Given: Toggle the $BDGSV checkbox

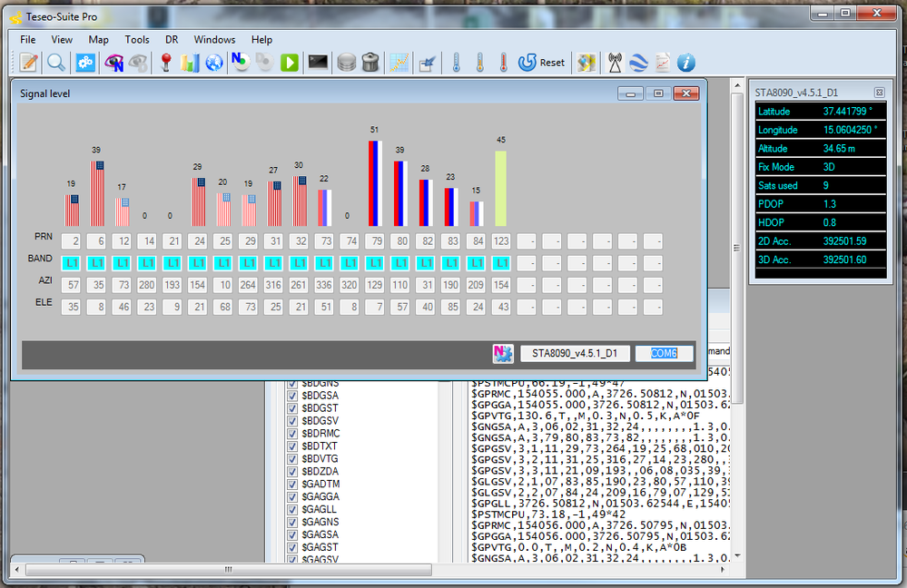Looking at the screenshot, I should (292, 421).
